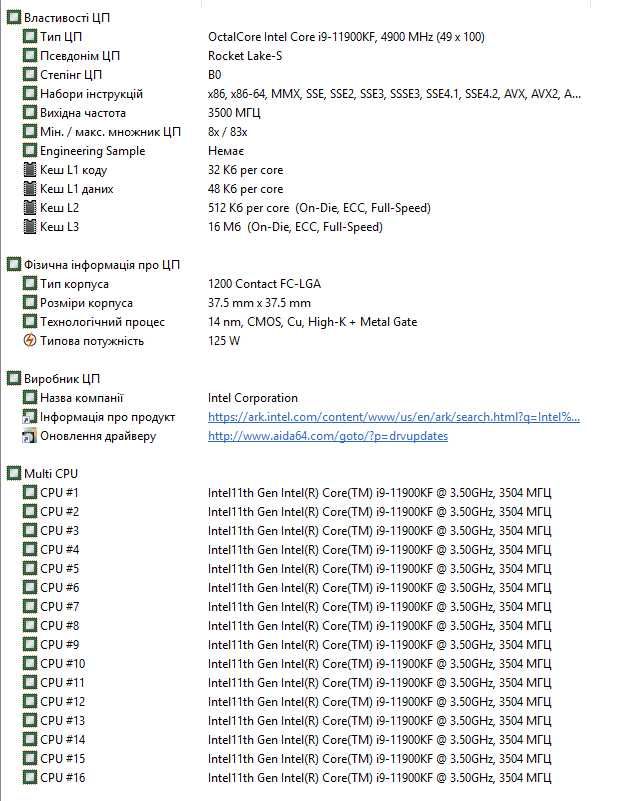Screen dimensions: 643x801
Task: Click the CPU #16 chip icon
Action: point(30,778)
